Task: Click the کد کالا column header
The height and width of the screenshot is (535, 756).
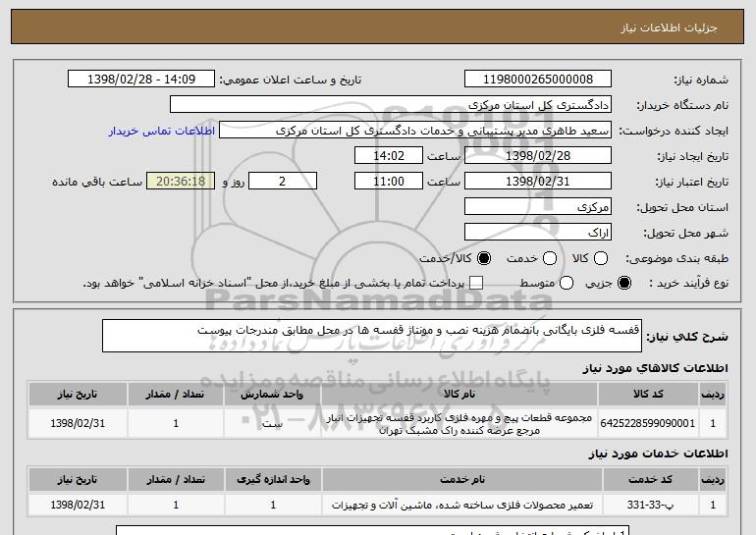Action: (x=648, y=395)
